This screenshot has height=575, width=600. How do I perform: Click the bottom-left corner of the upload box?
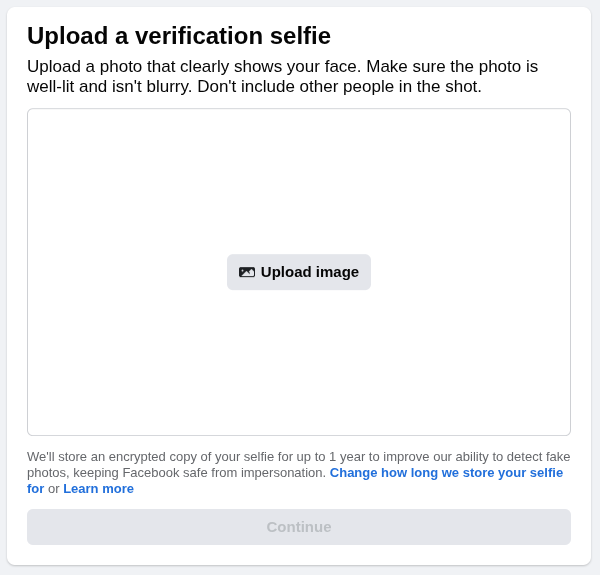click(x=31, y=432)
